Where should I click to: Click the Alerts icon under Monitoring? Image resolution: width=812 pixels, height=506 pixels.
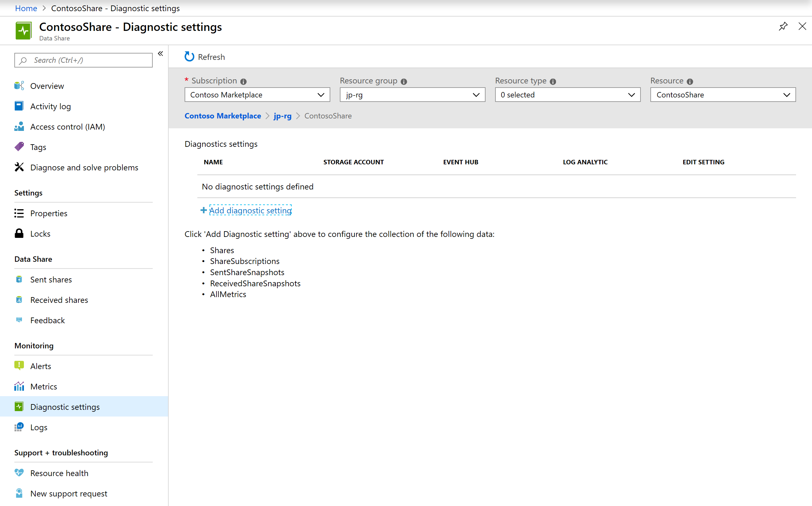(x=19, y=366)
